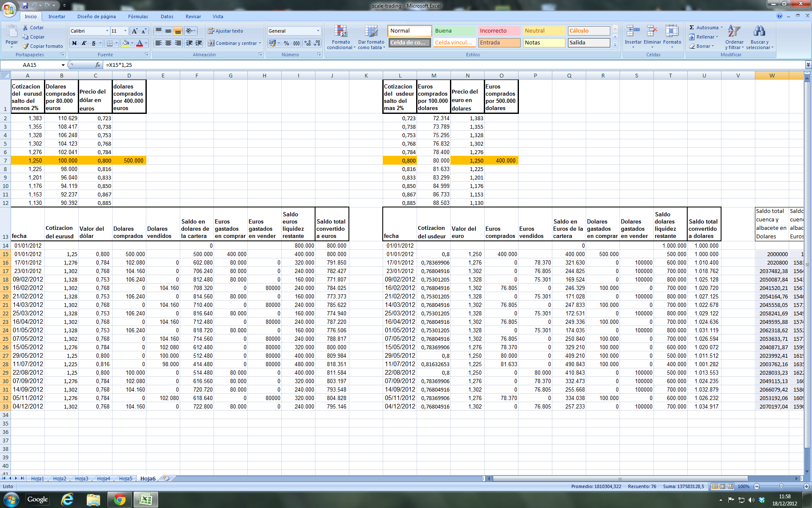Expand the General number format dropdown
812x508 pixels.
pos(318,31)
